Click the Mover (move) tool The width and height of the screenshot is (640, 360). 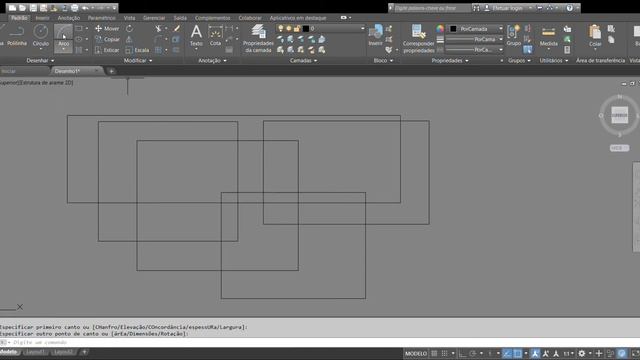[x=107, y=29]
